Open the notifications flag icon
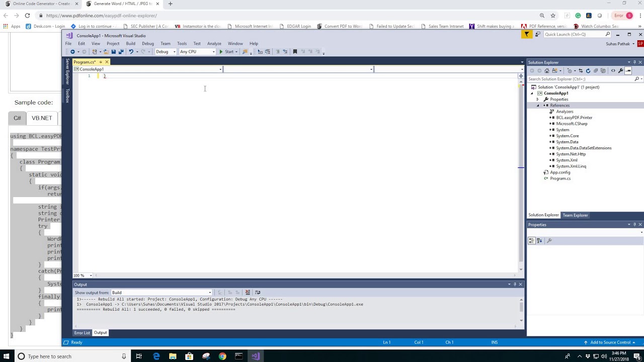The height and width of the screenshot is (362, 644). click(526, 34)
